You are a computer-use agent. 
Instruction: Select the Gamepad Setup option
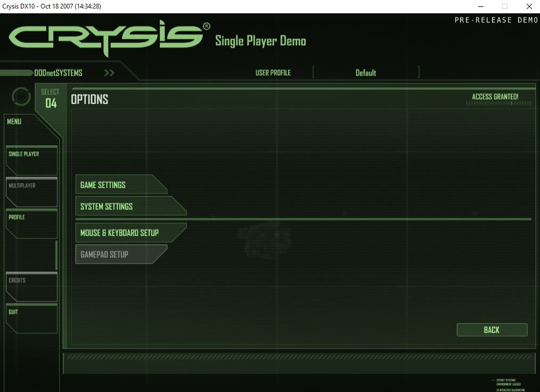coord(121,255)
